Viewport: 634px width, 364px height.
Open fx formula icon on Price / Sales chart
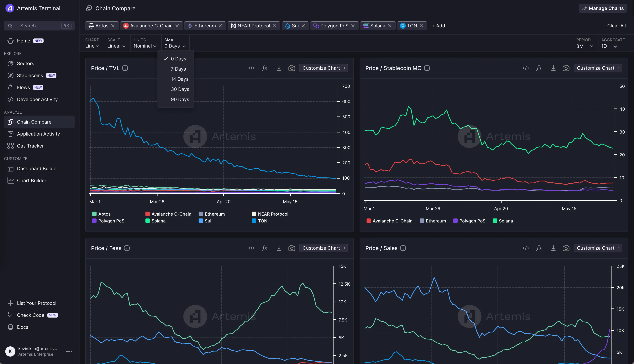click(x=539, y=248)
